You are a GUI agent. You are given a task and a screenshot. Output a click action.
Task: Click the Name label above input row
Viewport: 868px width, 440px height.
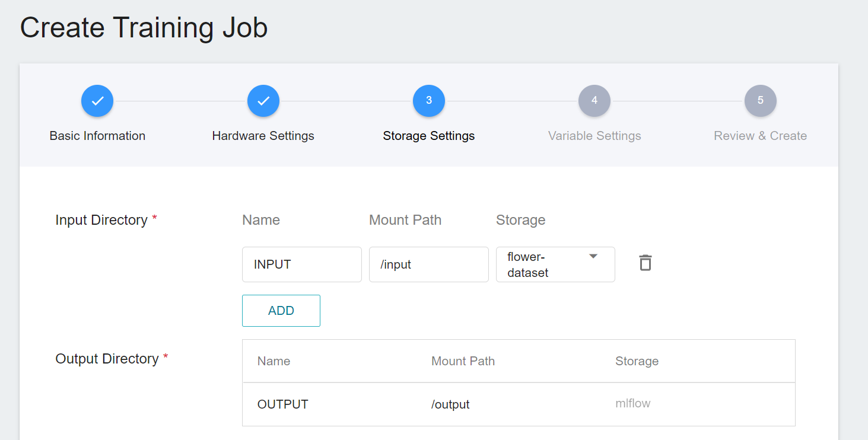pyautogui.click(x=261, y=220)
